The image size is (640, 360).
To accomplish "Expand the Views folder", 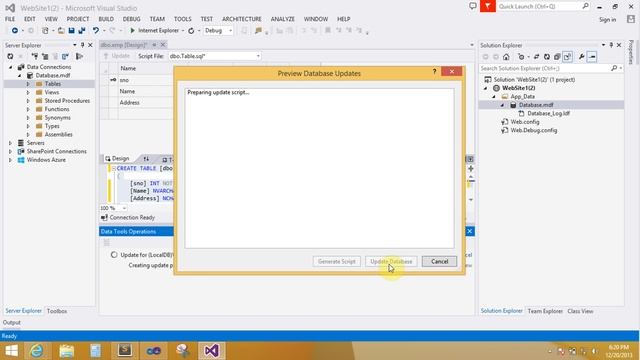I will (28, 92).
